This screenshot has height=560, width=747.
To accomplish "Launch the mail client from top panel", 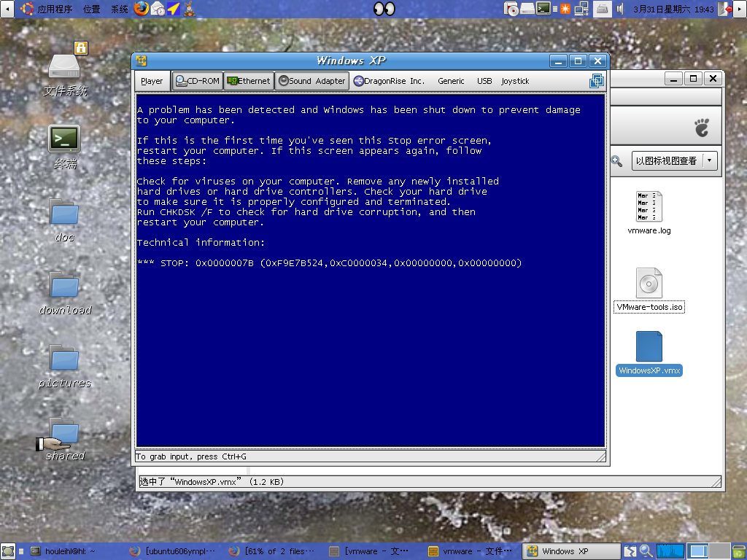I will point(158,9).
